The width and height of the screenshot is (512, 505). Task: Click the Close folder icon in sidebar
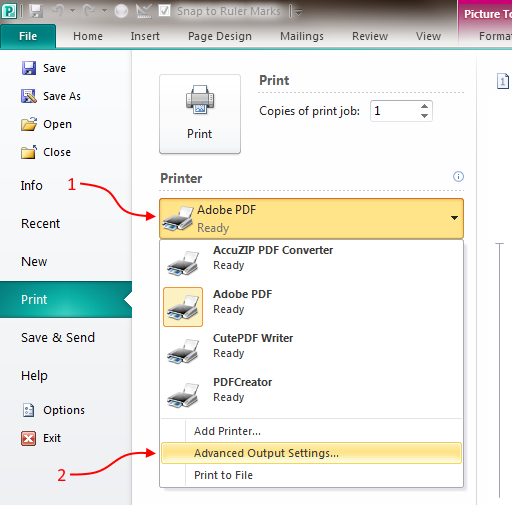(x=29, y=152)
